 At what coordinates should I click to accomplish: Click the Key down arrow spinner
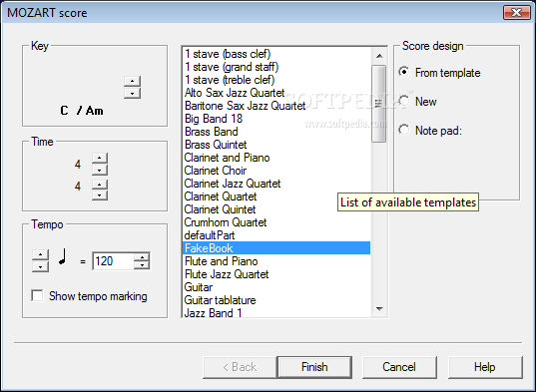pos(132,93)
